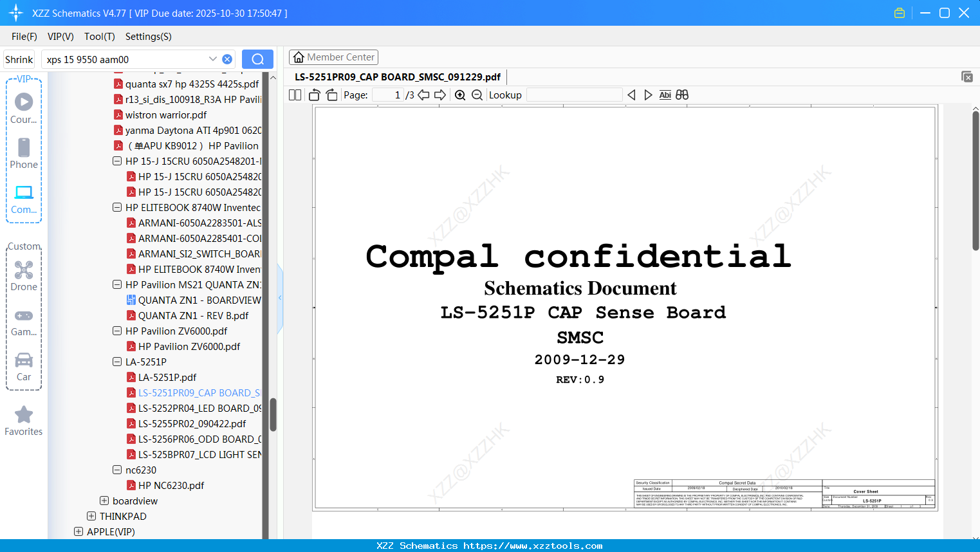Click the PDF viewer vertical scrollbar thumb
Viewport: 980px width, 552px height.
coord(975,181)
